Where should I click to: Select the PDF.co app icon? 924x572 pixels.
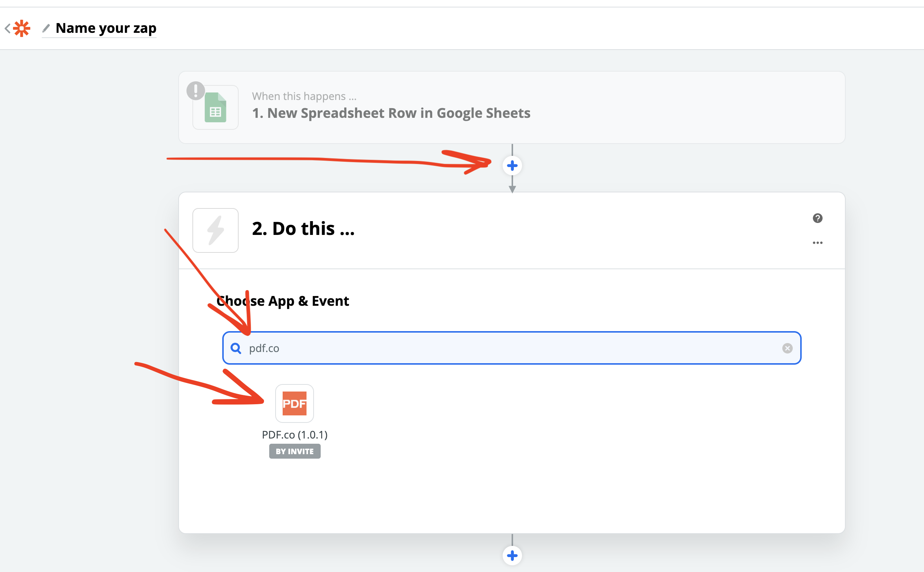tap(295, 403)
